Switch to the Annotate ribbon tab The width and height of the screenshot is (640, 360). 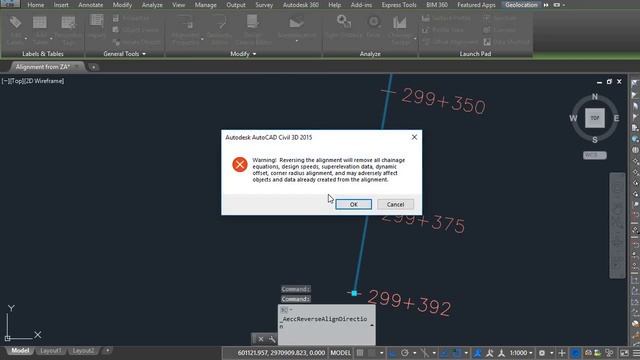[x=91, y=5]
